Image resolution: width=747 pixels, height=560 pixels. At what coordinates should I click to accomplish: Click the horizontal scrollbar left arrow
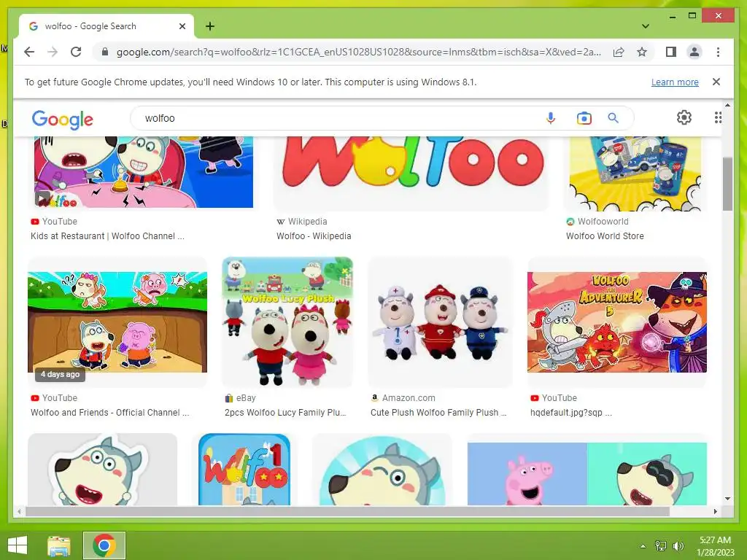click(19, 511)
